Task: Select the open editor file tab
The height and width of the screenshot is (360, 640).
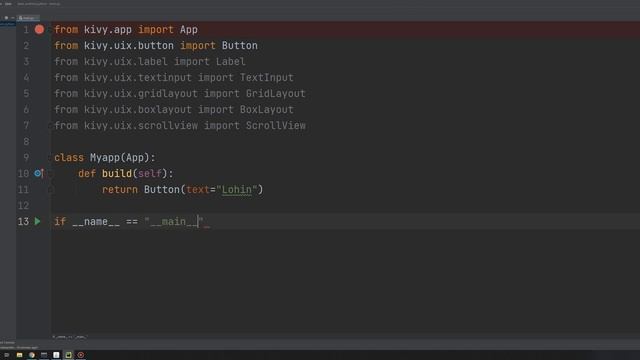Action: 28,18
